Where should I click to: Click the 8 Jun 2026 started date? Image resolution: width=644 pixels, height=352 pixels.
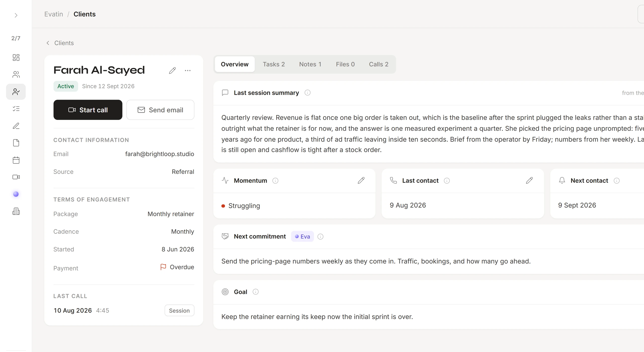click(178, 249)
